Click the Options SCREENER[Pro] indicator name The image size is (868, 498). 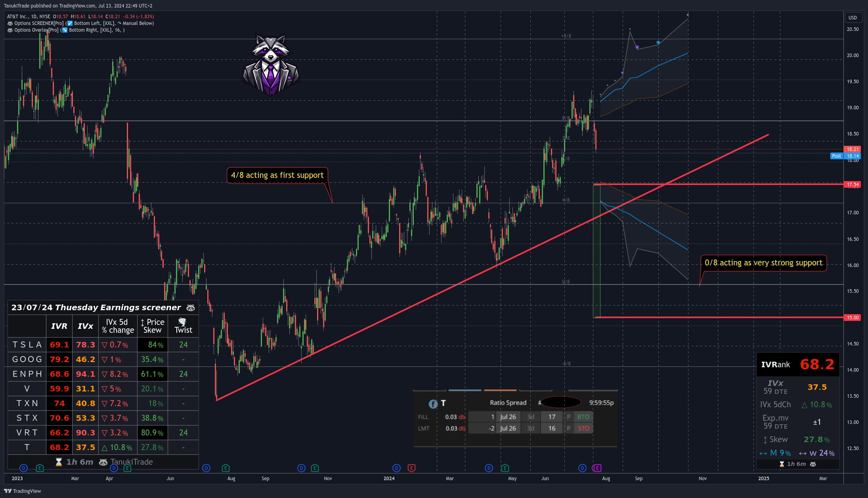pos(39,23)
